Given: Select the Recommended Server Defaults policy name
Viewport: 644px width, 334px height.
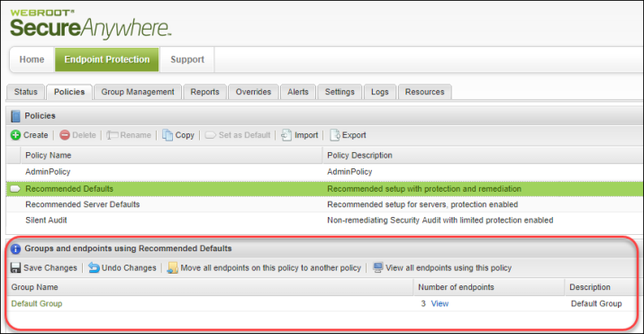Looking at the screenshot, I should [x=83, y=204].
